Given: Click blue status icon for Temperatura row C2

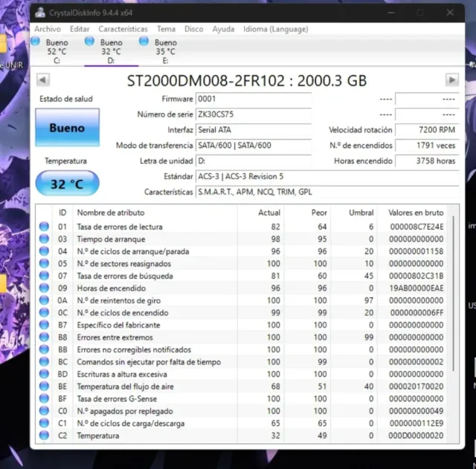Looking at the screenshot, I should click(x=44, y=436).
